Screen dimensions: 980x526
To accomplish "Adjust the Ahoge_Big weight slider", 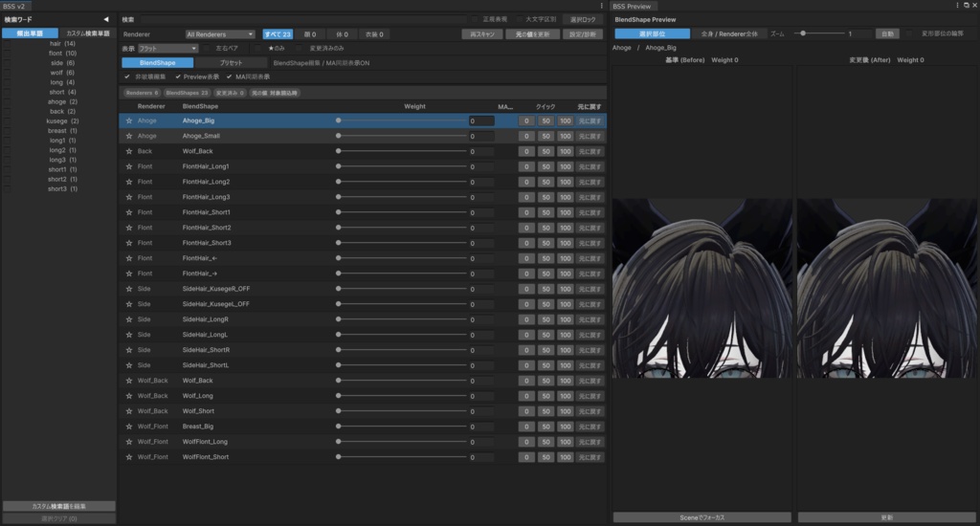I will click(x=402, y=121).
